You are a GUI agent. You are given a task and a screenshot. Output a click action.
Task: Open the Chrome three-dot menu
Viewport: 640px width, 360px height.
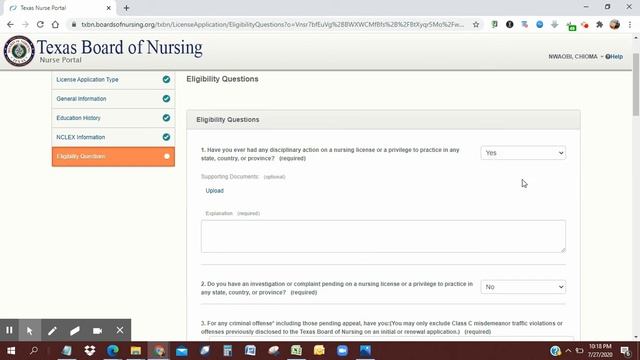click(x=630, y=24)
